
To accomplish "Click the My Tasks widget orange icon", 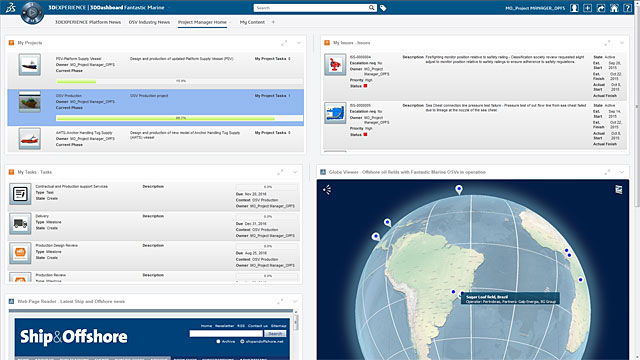I will pos(11,172).
